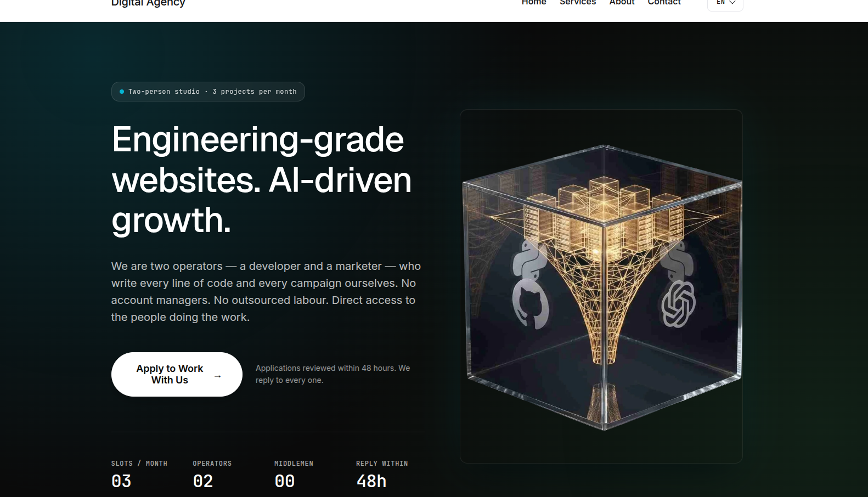Select Contact in the top navigation
Image resolution: width=868 pixels, height=497 pixels.
664,3
